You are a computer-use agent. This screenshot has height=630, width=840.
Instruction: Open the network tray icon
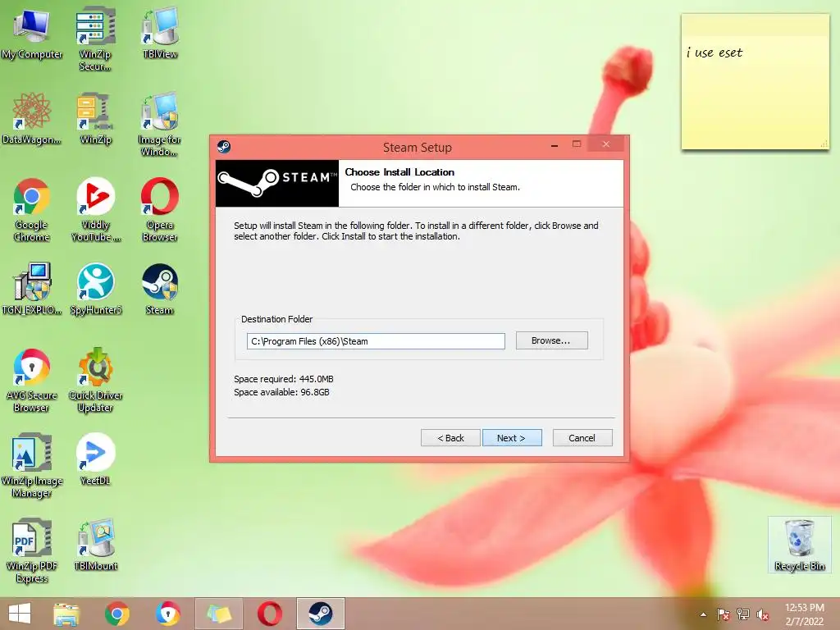coord(743,614)
